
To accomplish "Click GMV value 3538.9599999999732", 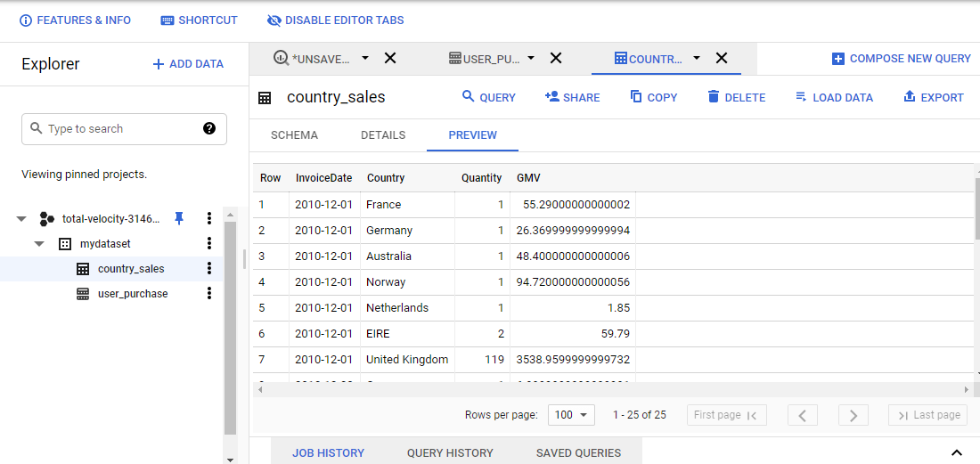I will [x=573, y=360].
